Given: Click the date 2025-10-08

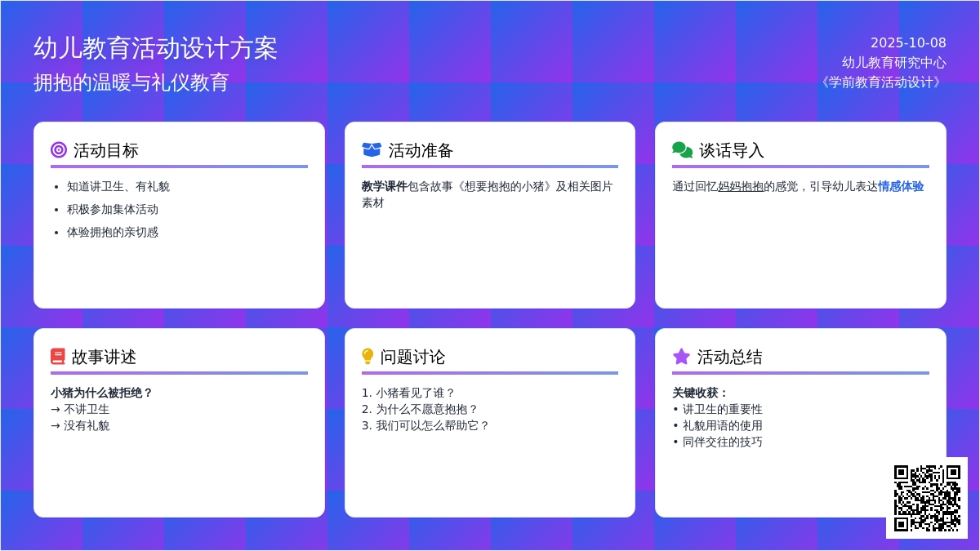Looking at the screenshot, I should (x=907, y=43).
